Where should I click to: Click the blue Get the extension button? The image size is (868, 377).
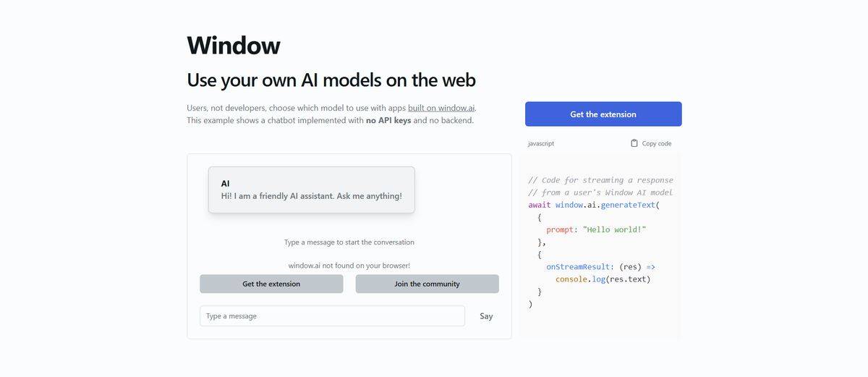(603, 114)
